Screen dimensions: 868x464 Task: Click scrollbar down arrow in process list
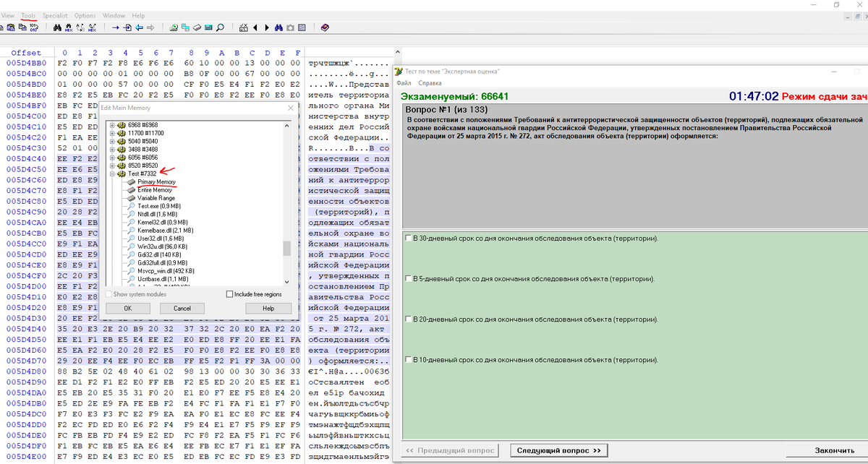[x=286, y=282]
